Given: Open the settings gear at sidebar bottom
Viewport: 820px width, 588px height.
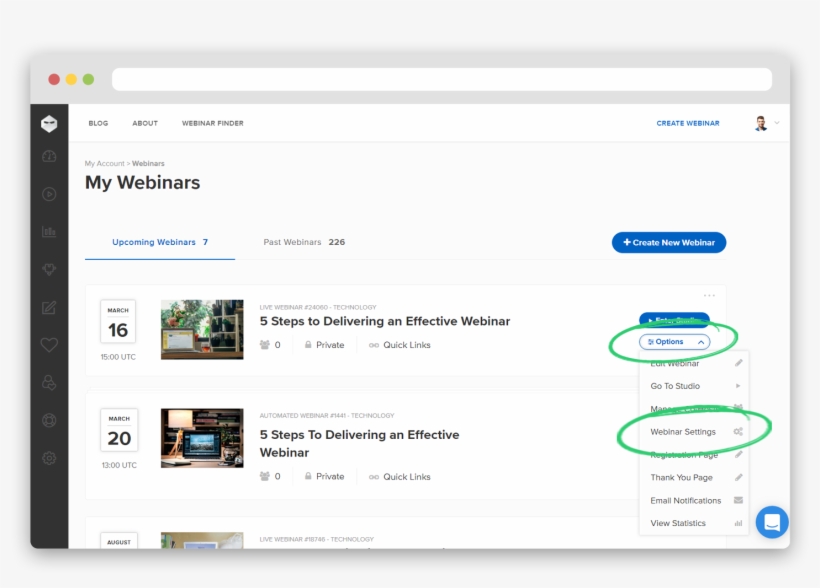Looking at the screenshot, I should pos(48,458).
